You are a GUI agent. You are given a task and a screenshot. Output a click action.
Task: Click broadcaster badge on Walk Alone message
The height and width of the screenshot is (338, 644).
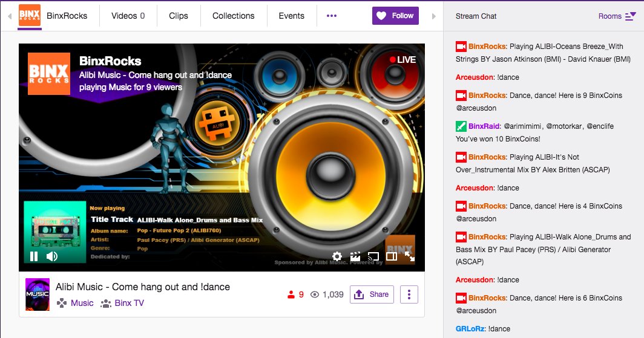(x=461, y=236)
